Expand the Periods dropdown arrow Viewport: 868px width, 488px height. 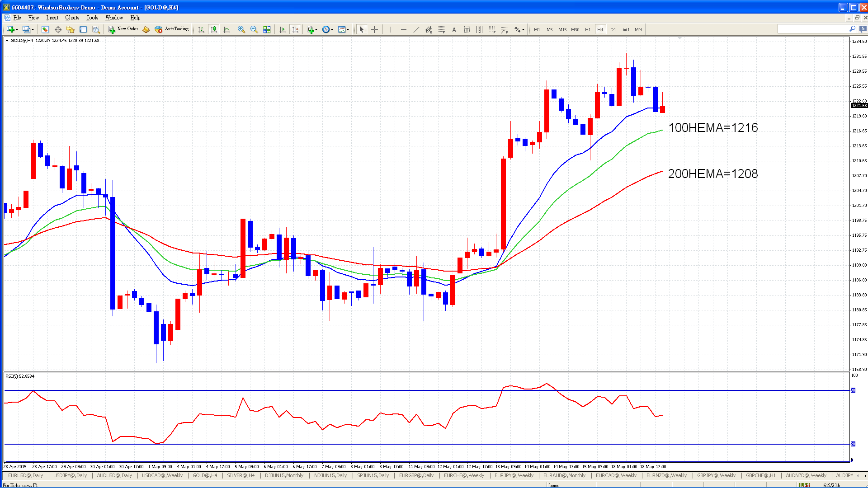pyautogui.click(x=332, y=29)
